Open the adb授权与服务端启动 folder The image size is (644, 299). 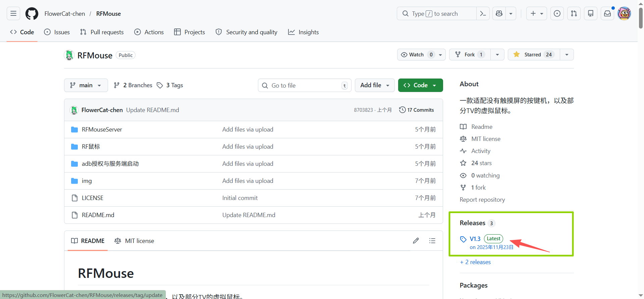pyautogui.click(x=110, y=164)
